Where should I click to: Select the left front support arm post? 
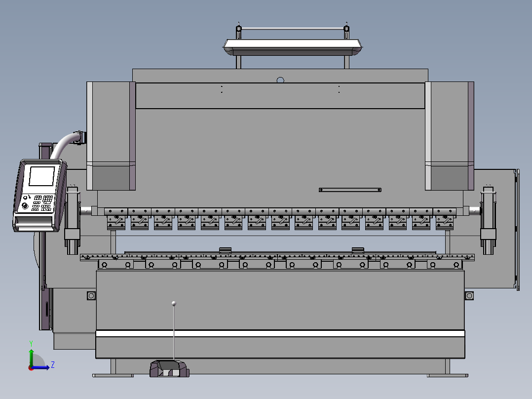coord(72,220)
